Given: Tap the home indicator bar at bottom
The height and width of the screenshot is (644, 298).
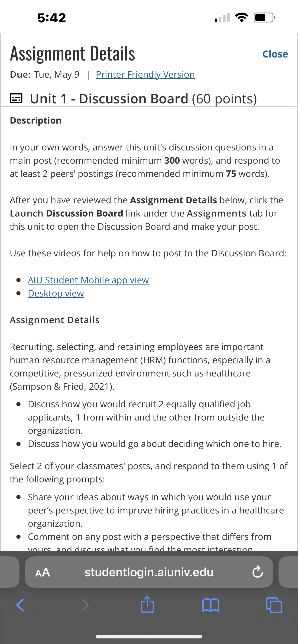Looking at the screenshot, I should (149, 637).
